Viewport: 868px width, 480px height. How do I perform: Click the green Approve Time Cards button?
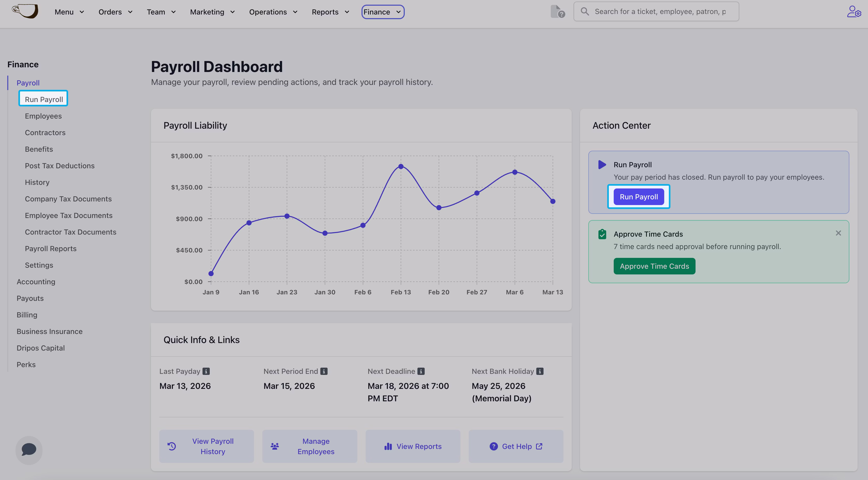[654, 266]
